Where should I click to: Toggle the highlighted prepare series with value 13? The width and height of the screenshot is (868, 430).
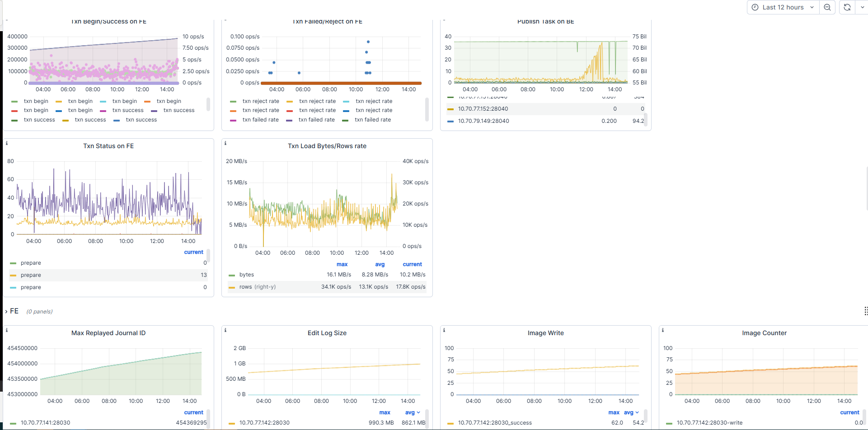[31, 275]
